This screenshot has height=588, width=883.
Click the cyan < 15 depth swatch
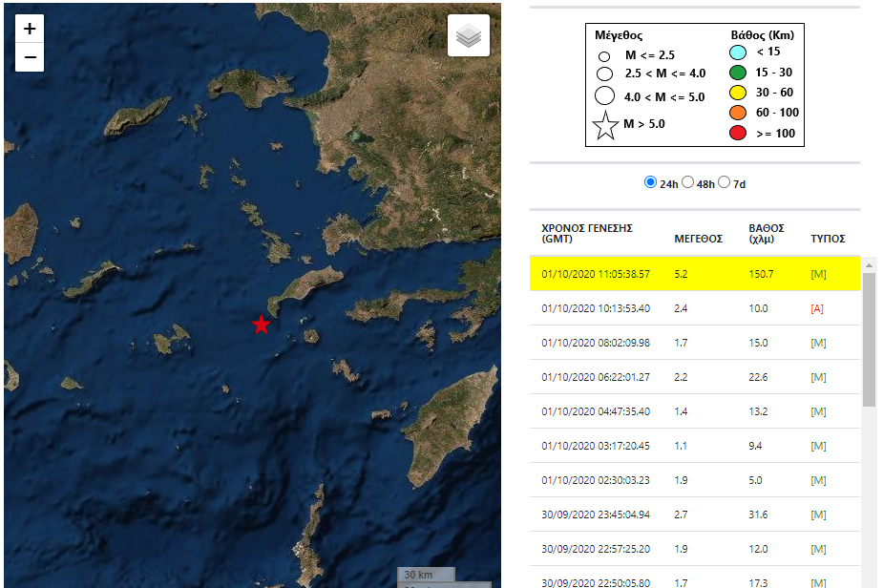tap(738, 52)
